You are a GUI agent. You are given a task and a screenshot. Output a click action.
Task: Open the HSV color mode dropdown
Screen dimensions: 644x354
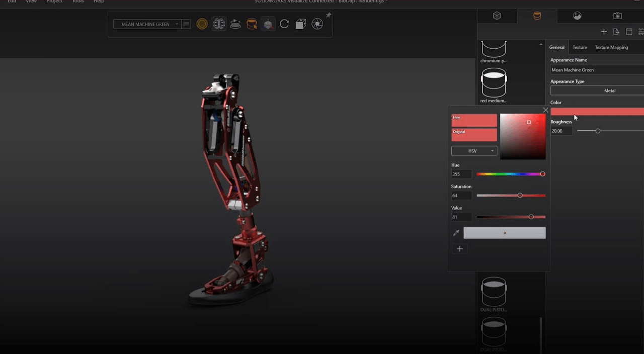pos(474,150)
